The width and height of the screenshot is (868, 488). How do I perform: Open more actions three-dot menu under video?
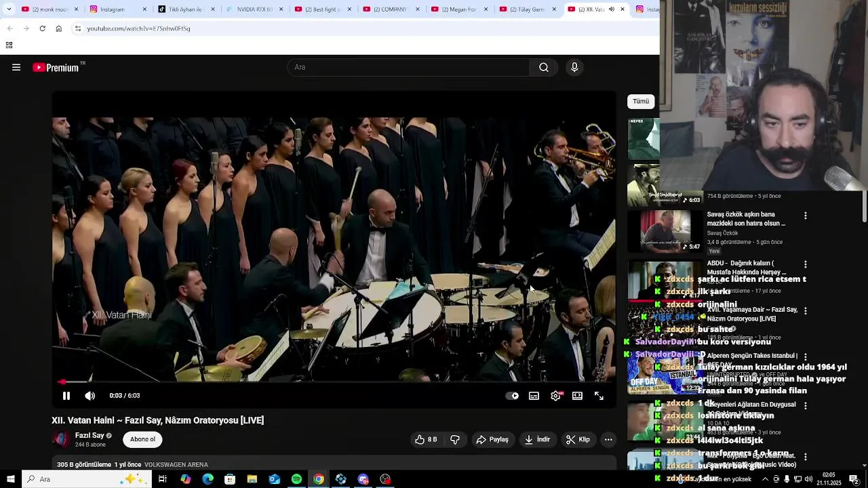pyautogui.click(x=608, y=439)
